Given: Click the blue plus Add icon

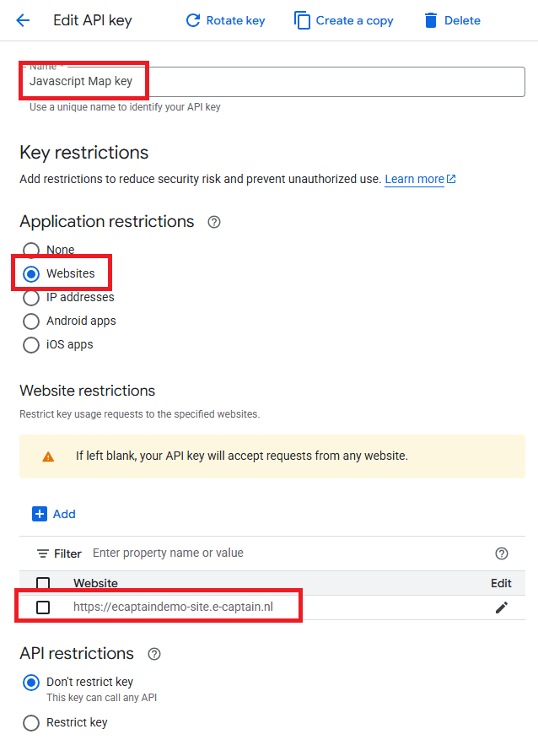Looking at the screenshot, I should 40,514.
